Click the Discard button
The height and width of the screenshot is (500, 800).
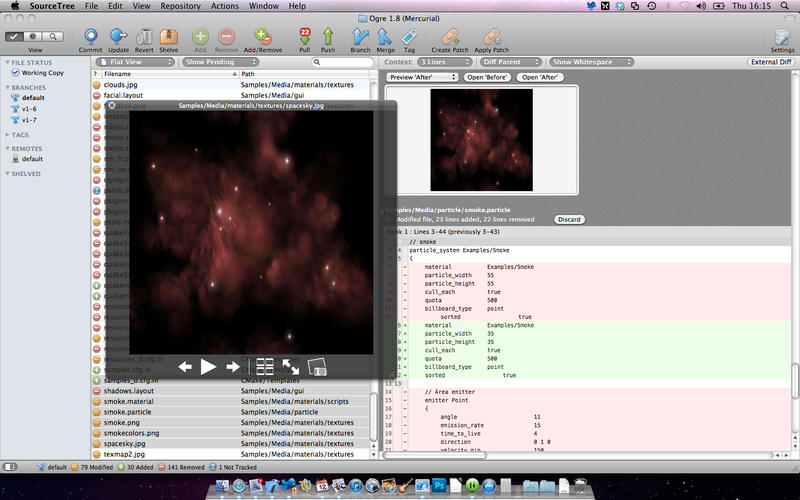pyautogui.click(x=569, y=219)
